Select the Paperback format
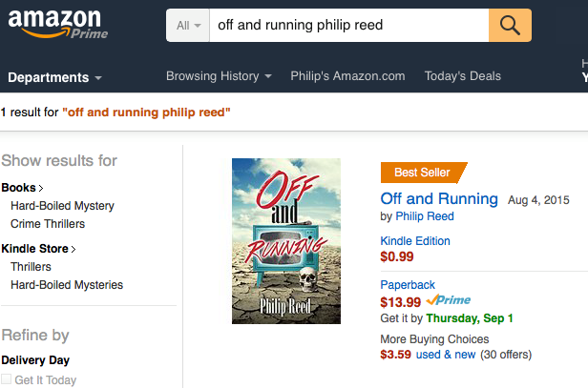Viewport: 588px width, 388px height. click(408, 285)
